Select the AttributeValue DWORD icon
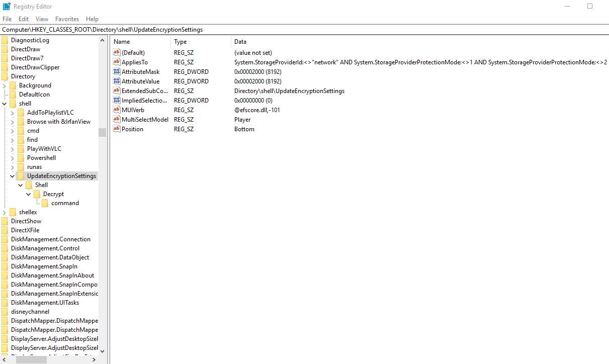This screenshot has height=364, width=609. coord(117,81)
